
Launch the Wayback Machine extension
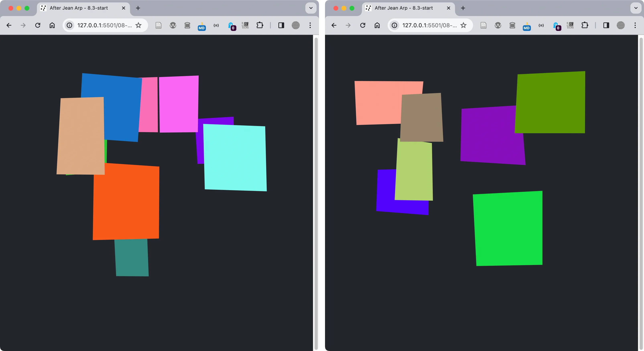click(187, 25)
